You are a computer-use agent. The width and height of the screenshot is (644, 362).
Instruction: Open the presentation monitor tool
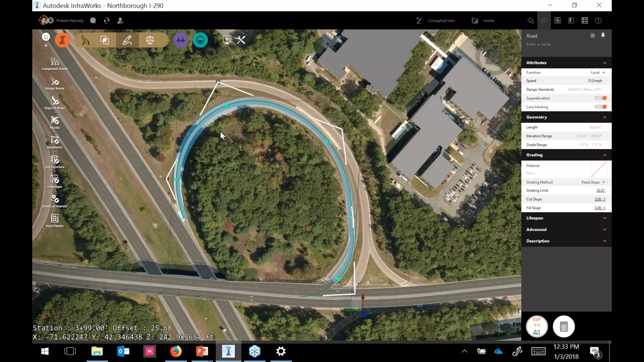tap(227, 40)
